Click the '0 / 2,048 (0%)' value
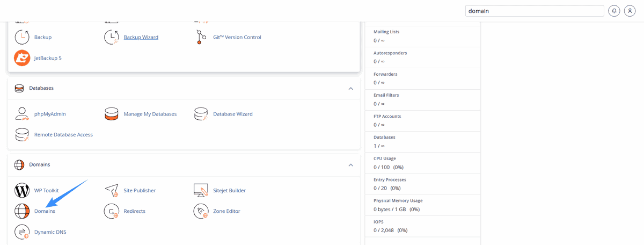644x245 pixels. coord(391,230)
